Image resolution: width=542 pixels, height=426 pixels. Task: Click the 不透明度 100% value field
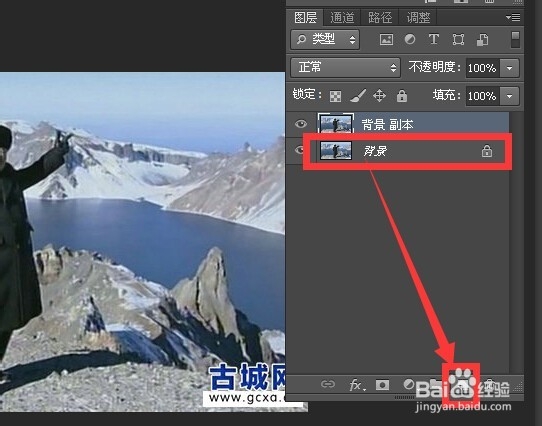pos(482,68)
